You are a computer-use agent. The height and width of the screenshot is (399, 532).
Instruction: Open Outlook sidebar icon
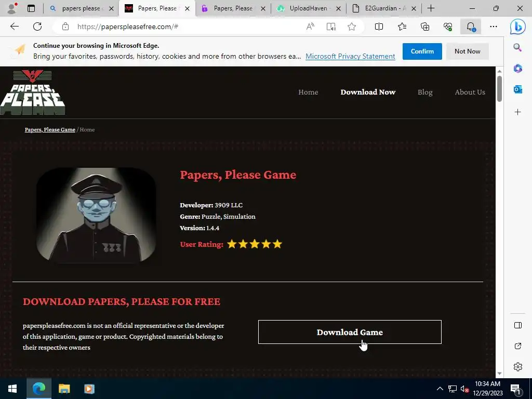[x=517, y=89]
